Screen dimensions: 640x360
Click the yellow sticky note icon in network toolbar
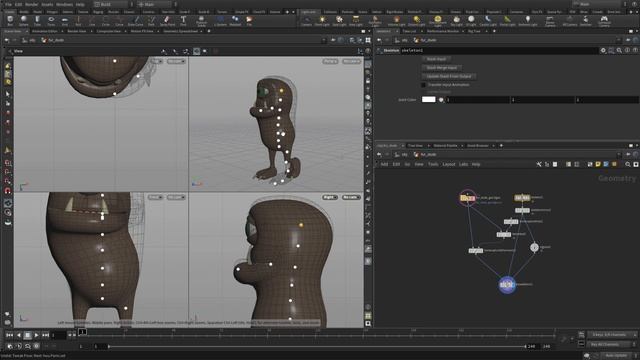point(598,164)
